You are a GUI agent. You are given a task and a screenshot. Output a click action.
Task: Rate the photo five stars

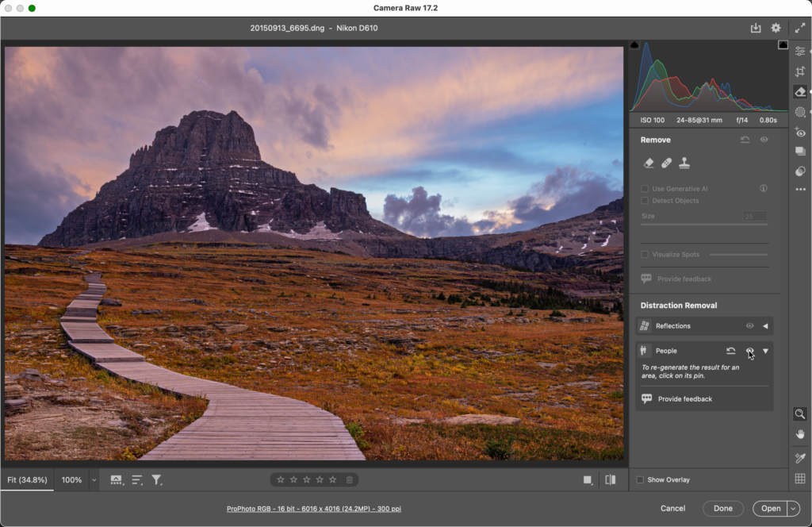click(x=332, y=480)
